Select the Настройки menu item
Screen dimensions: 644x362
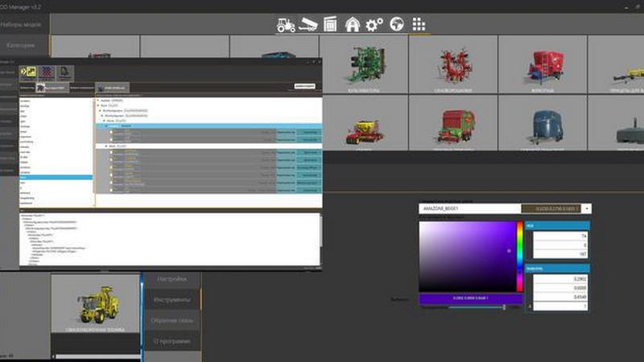(x=172, y=278)
